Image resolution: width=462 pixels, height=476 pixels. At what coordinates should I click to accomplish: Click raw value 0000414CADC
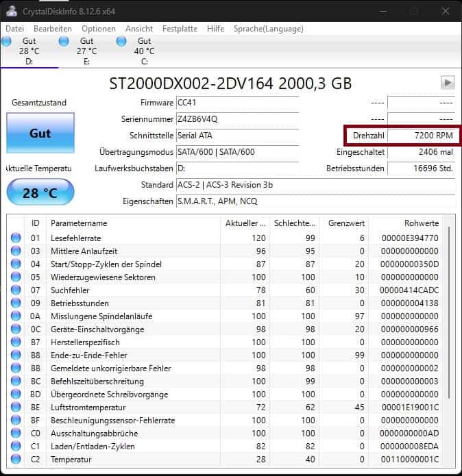coord(409,290)
